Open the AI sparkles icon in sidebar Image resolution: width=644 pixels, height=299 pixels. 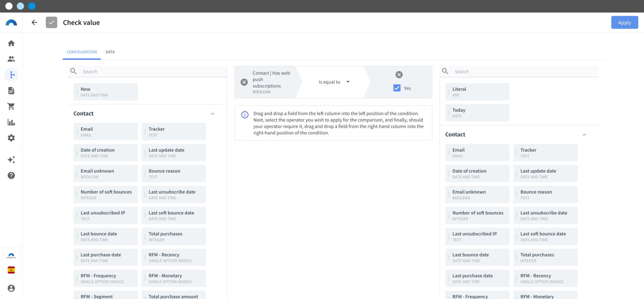(x=11, y=160)
